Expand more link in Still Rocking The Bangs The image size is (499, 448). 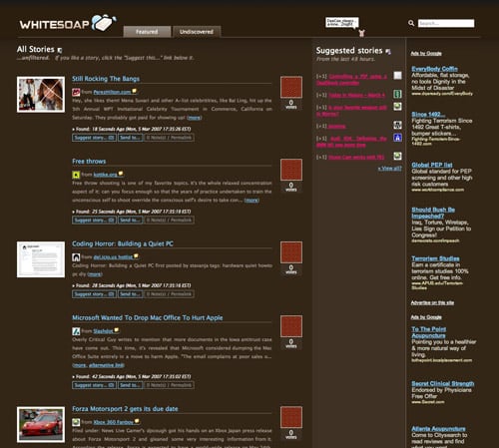[x=195, y=118]
